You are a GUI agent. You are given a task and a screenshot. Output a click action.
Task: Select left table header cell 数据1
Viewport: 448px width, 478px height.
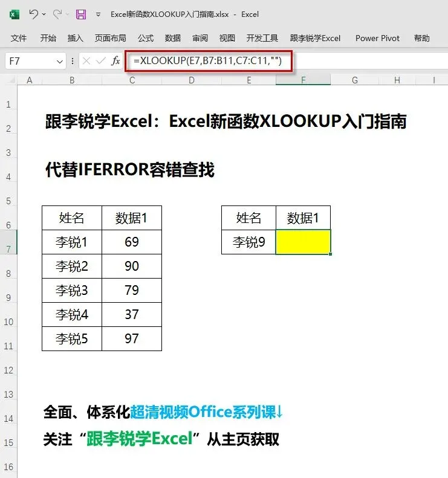[132, 218]
